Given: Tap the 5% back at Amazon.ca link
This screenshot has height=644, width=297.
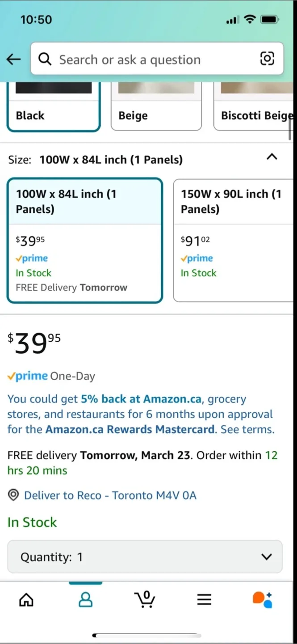Looking at the screenshot, I should point(141,399).
